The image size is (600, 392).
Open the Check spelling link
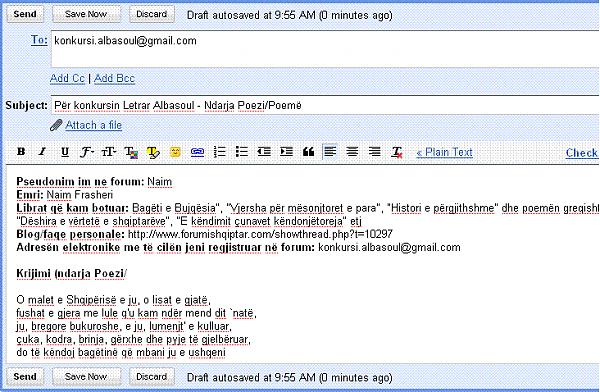[x=582, y=153]
